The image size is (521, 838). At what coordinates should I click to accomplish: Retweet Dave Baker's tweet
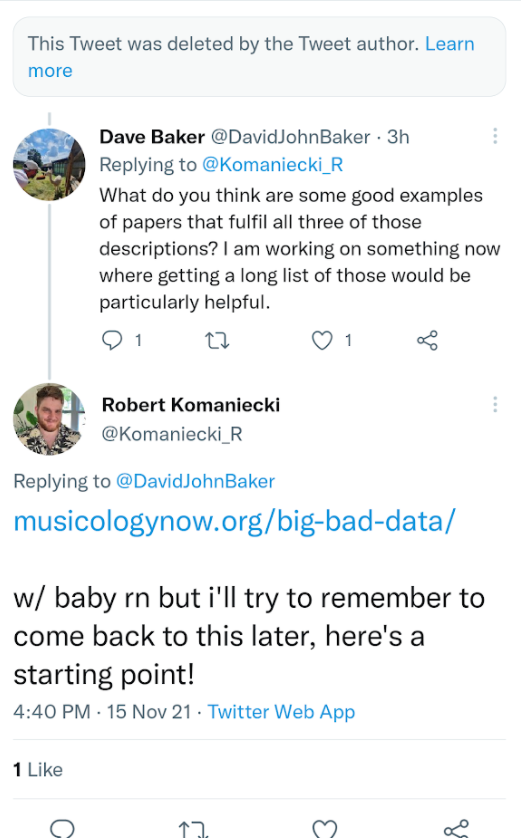click(x=217, y=340)
